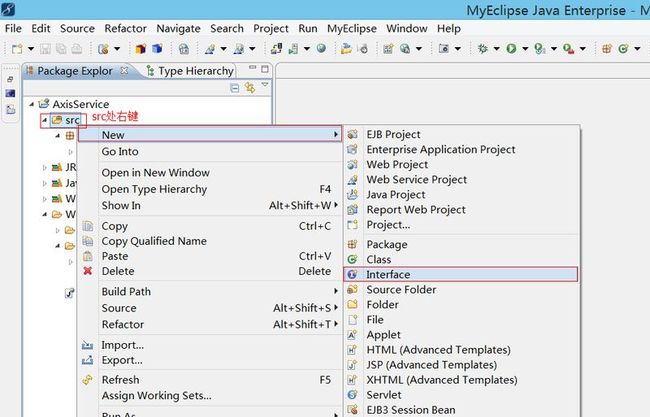650x417 pixels.
Task: Click Delete in the context menu
Action: [x=210, y=271]
